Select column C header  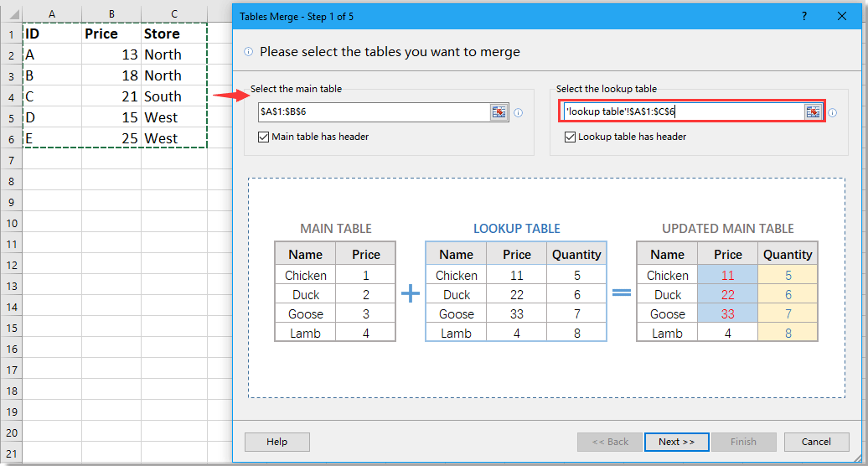click(x=173, y=14)
